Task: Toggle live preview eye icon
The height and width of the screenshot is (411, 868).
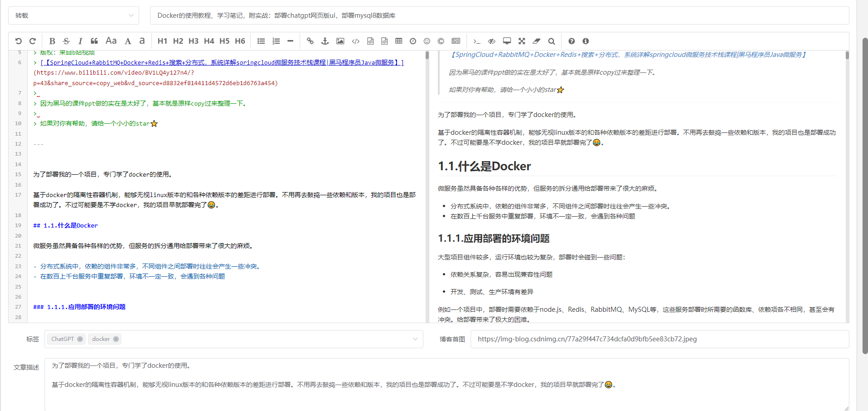Action: (492, 41)
